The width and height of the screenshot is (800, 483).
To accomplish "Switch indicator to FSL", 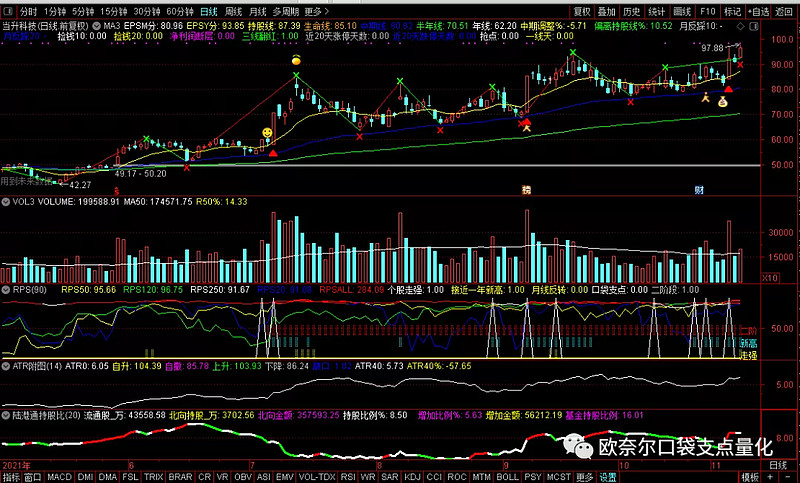I will pyautogui.click(x=130, y=477).
